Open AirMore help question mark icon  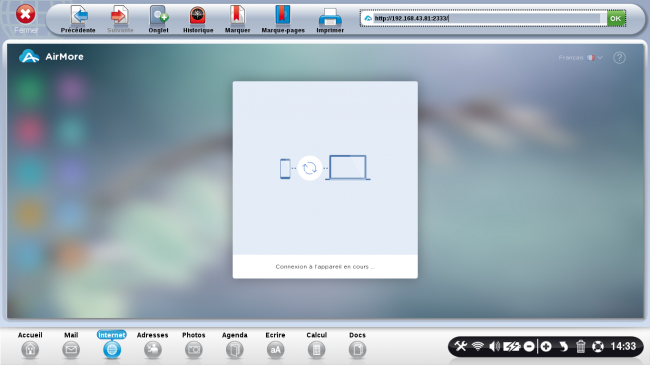click(x=619, y=58)
